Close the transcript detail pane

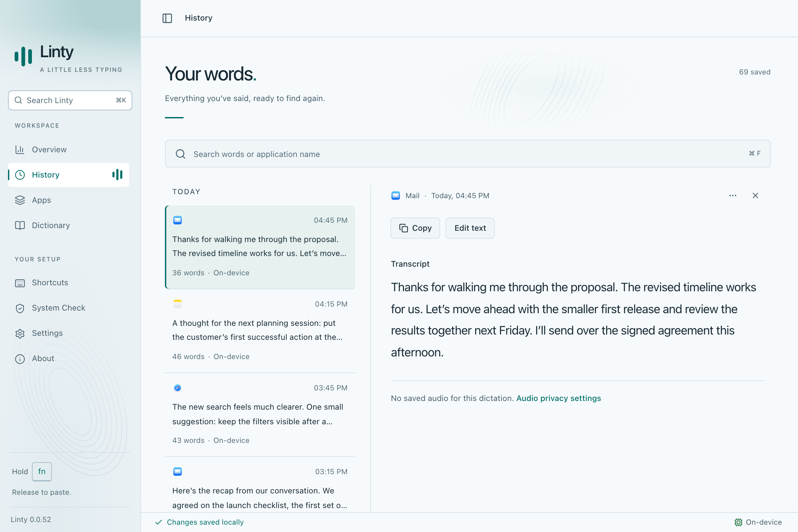click(755, 196)
